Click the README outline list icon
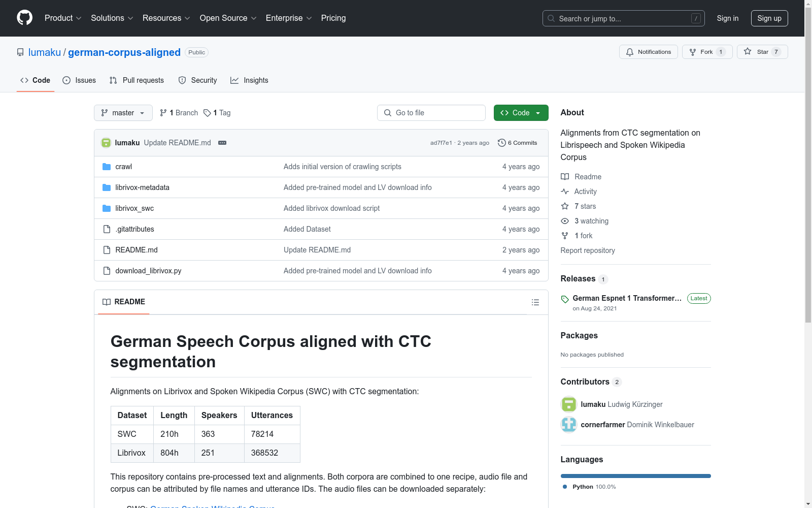Image resolution: width=812 pixels, height=508 pixels. 535,302
